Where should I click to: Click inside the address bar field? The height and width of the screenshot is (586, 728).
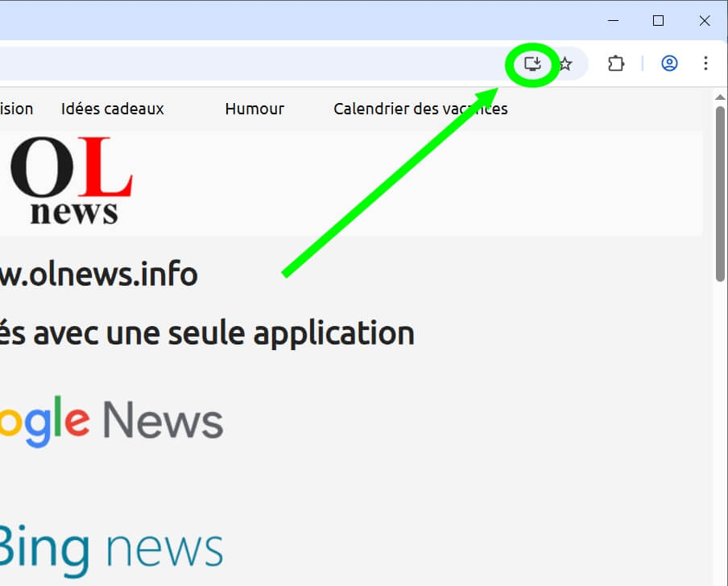point(242,64)
